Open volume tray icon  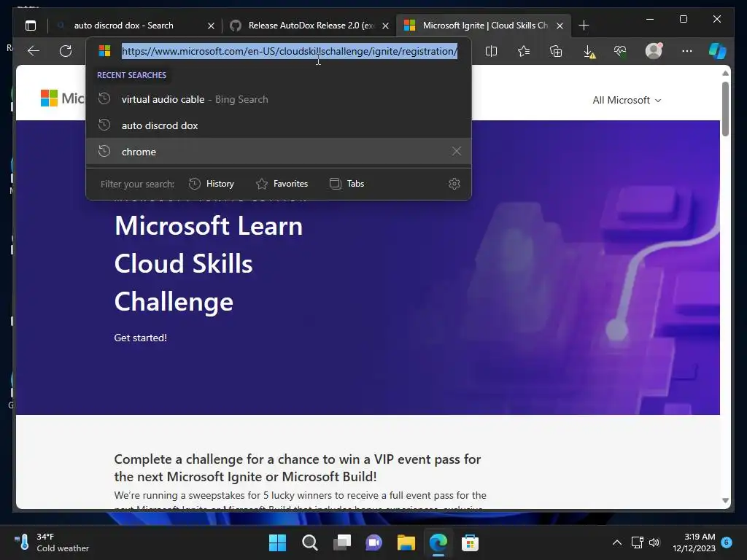coord(654,542)
